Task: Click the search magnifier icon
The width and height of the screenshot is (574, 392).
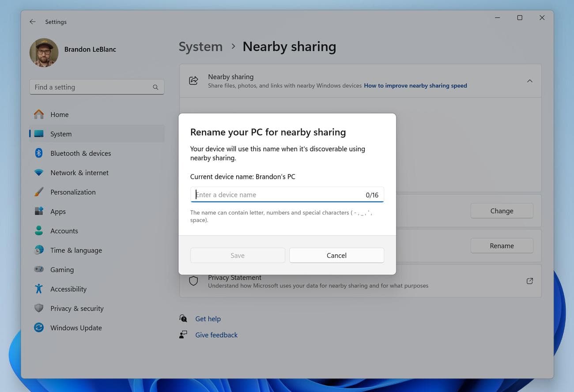Action: pos(155,87)
